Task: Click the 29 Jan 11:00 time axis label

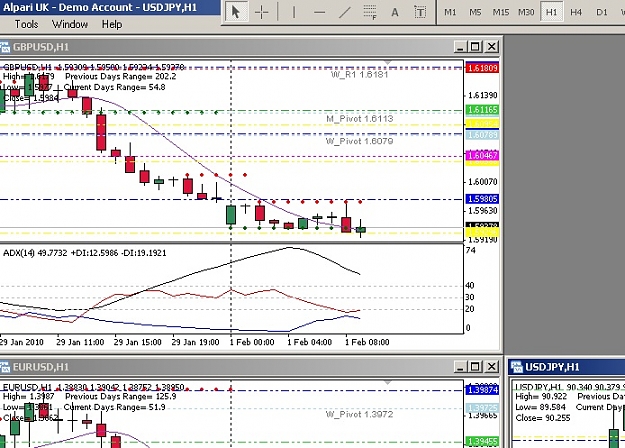Action: (80, 342)
